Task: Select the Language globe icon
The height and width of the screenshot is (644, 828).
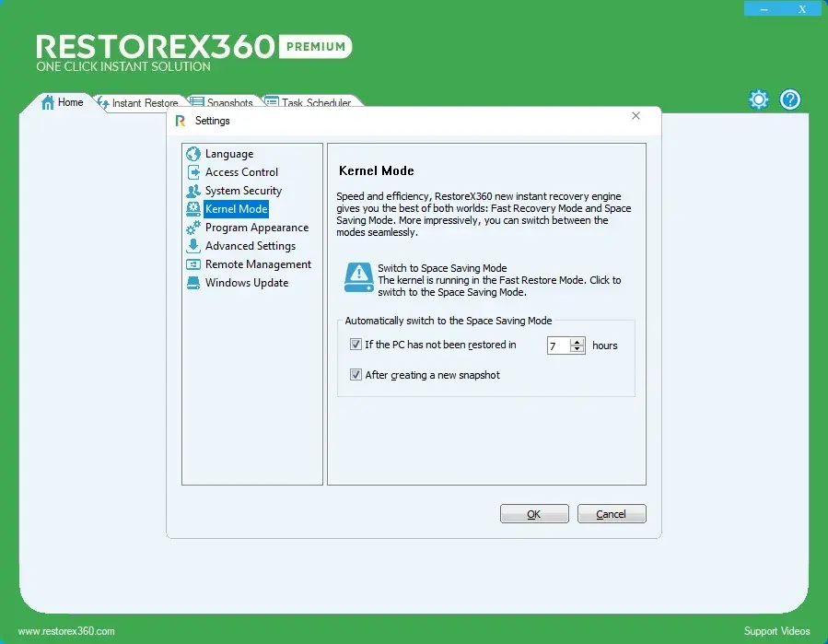Action: click(193, 154)
